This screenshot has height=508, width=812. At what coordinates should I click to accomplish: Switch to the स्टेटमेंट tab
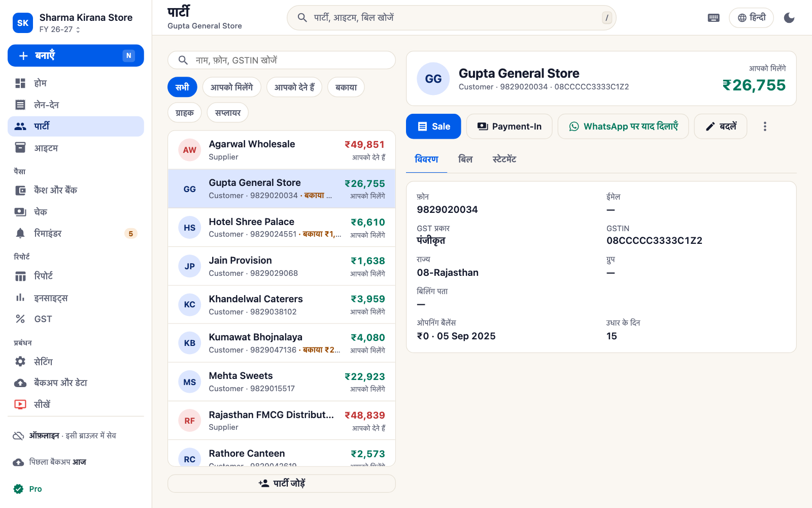[x=504, y=160]
